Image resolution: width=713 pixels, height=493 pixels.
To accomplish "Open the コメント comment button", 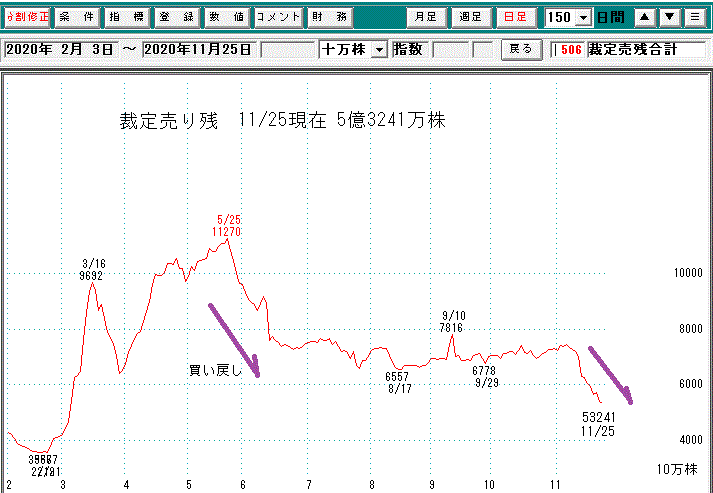I will point(277,18).
